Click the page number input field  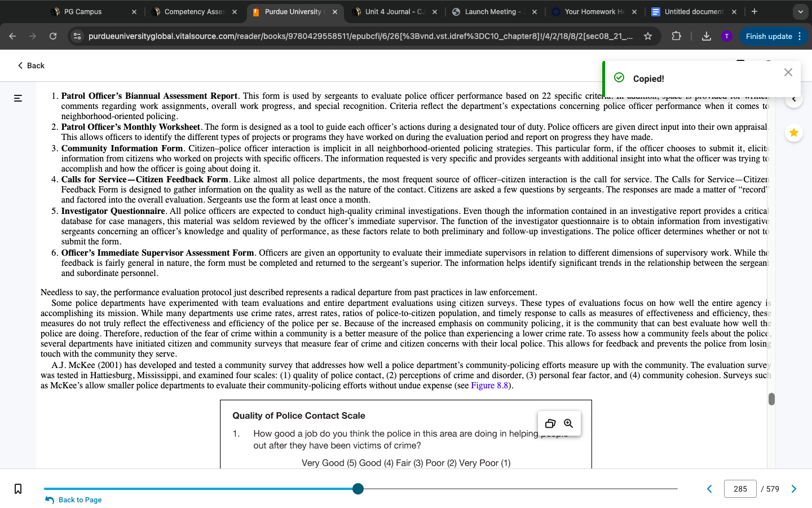(740, 489)
